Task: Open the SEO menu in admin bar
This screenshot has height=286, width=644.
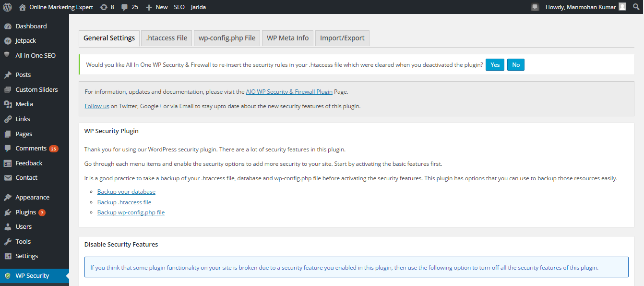Action: tap(179, 7)
